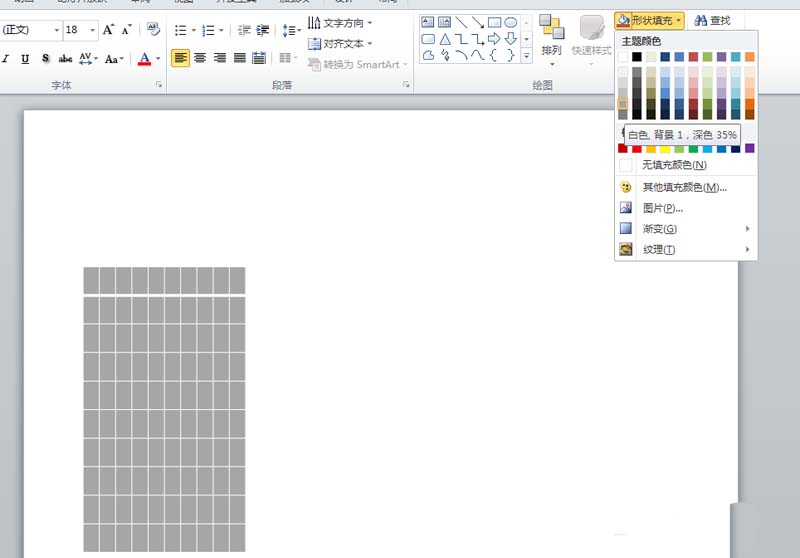The image size is (800, 558).
Task: Open change case Aa dropdown
Action: [114, 59]
